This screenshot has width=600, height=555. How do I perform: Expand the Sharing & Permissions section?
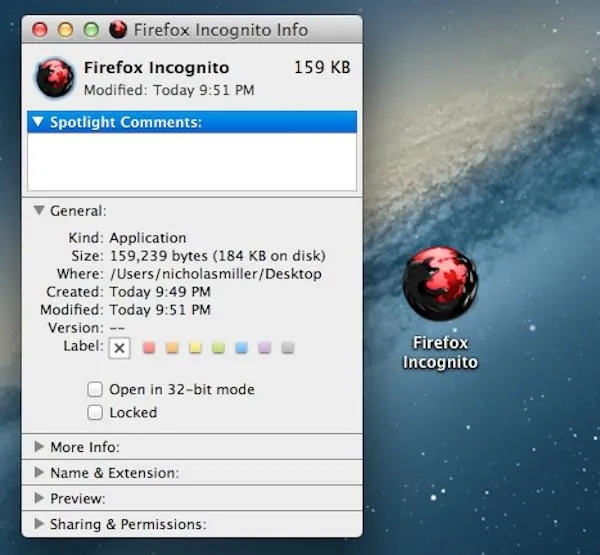click(39, 524)
